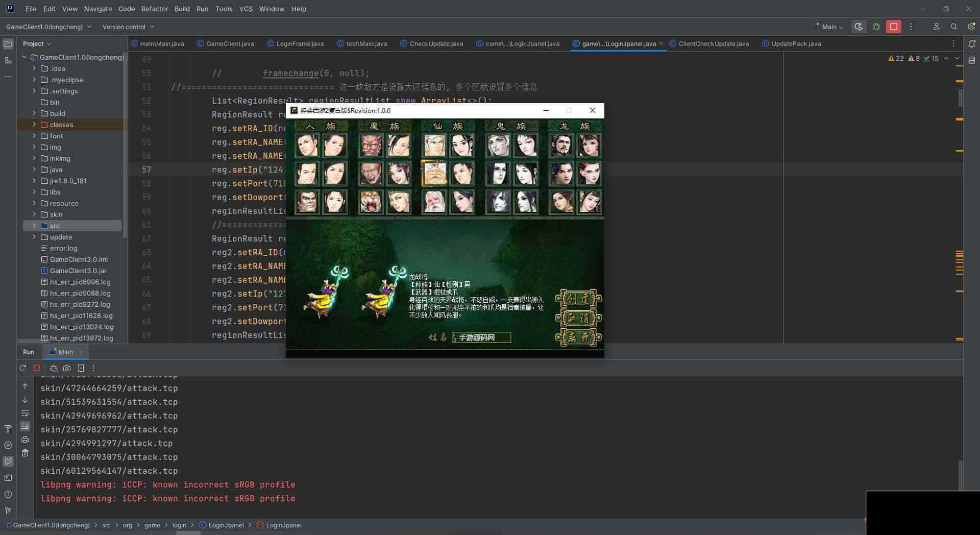The height and width of the screenshot is (535, 980).
Task: Click the 离开 (leave) button in game window
Action: [578, 337]
